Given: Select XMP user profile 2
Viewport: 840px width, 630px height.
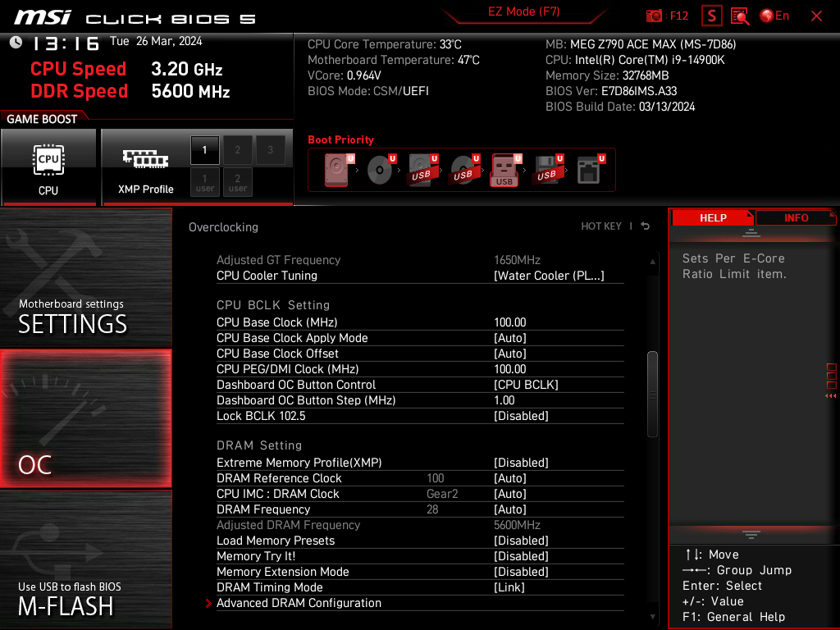Looking at the screenshot, I should click(x=237, y=182).
